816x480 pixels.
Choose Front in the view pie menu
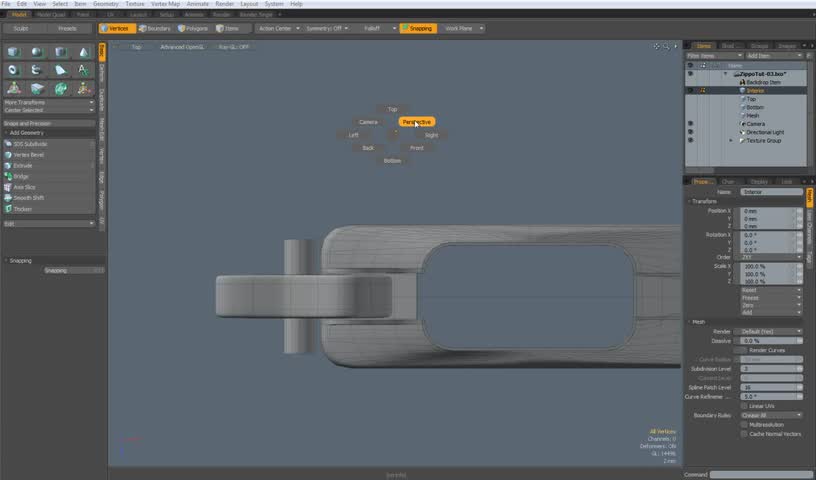pyautogui.click(x=417, y=148)
